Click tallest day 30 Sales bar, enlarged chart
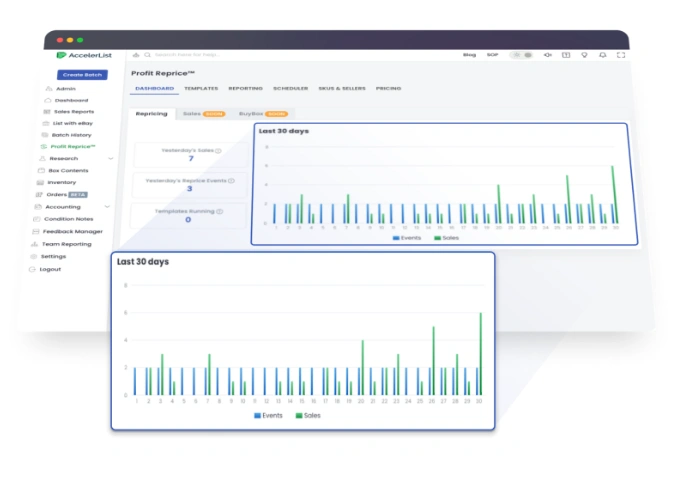The height and width of the screenshot is (480, 677). [481, 354]
